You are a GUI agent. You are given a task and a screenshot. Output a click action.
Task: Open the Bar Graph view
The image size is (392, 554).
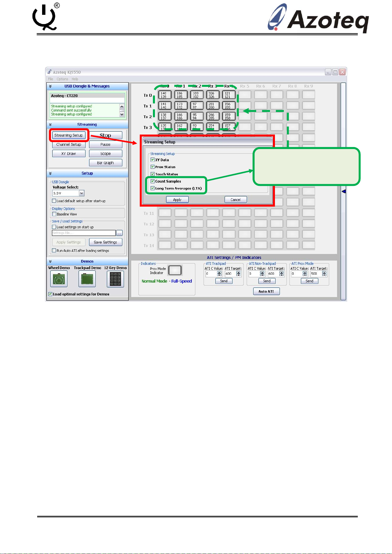click(106, 163)
